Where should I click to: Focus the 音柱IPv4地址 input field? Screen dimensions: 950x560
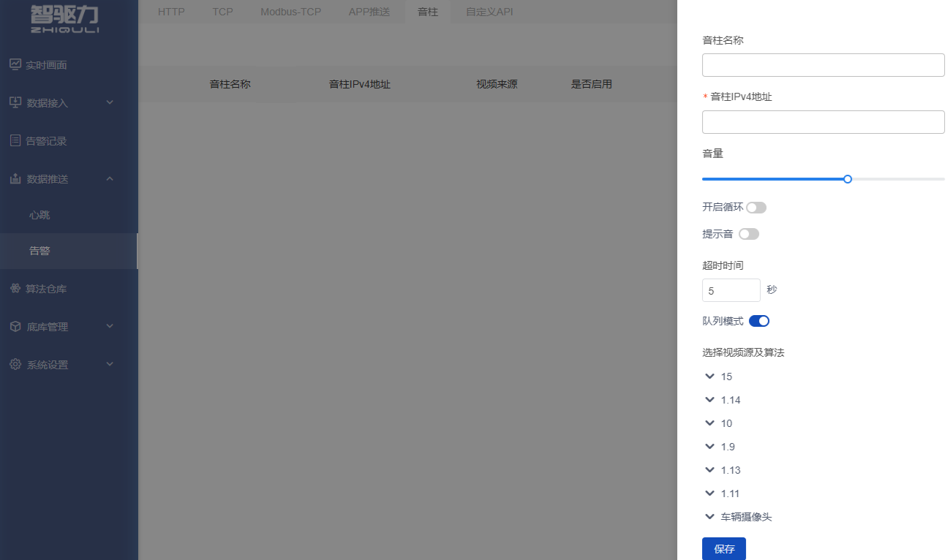pyautogui.click(x=823, y=122)
